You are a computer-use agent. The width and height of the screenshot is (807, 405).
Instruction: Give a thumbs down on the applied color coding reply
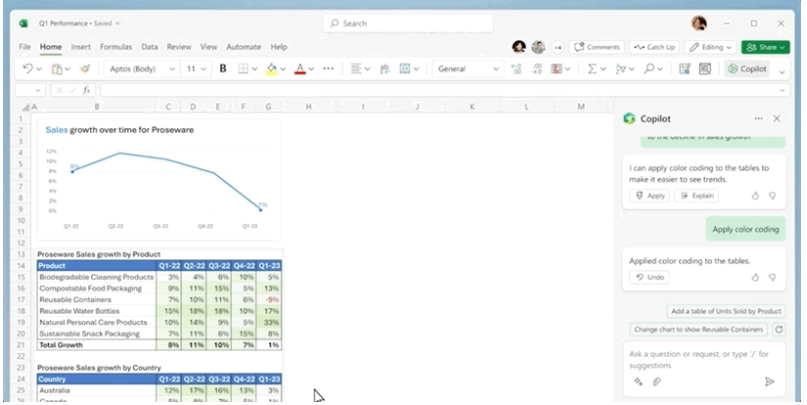point(772,277)
